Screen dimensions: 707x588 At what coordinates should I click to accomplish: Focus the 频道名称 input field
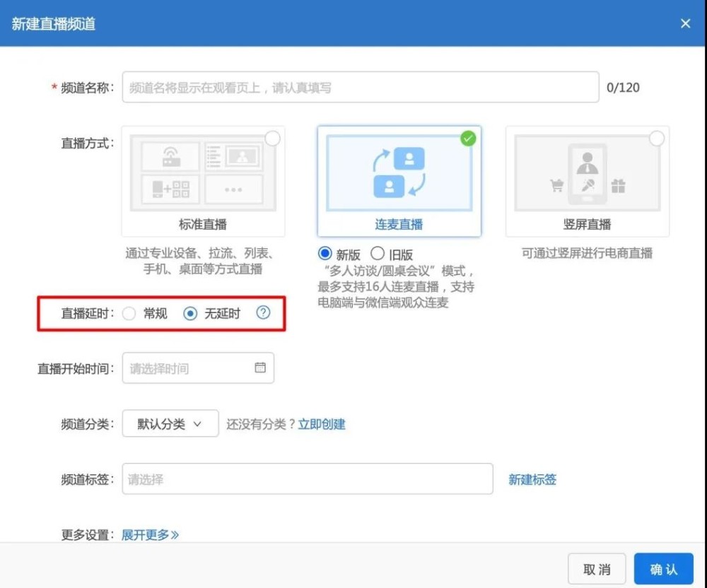(x=361, y=87)
